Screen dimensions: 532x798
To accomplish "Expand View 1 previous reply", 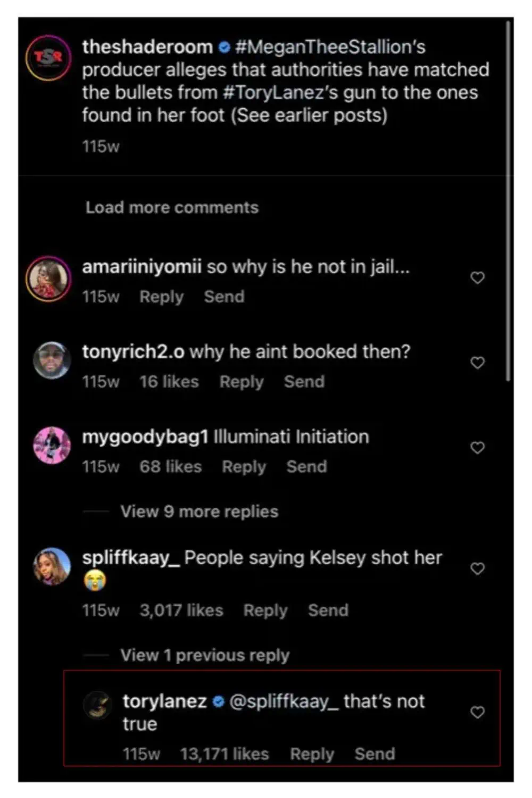I will pos(205,655).
